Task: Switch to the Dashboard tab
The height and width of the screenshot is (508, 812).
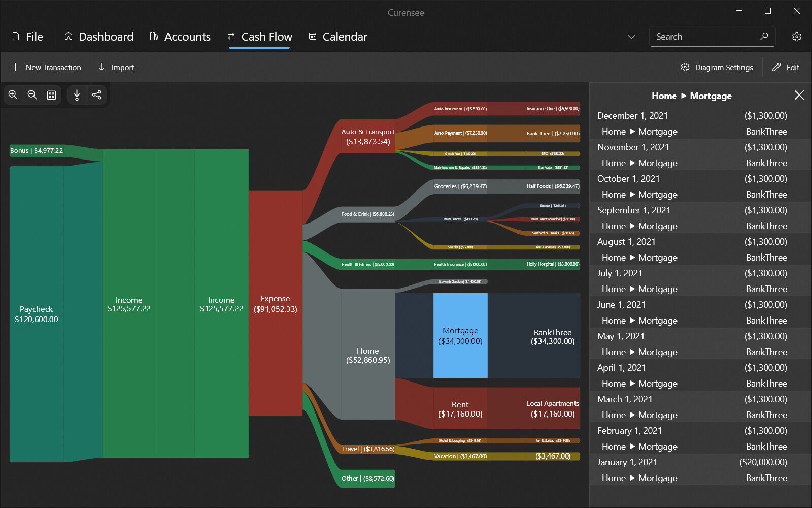Action: coord(99,37)
